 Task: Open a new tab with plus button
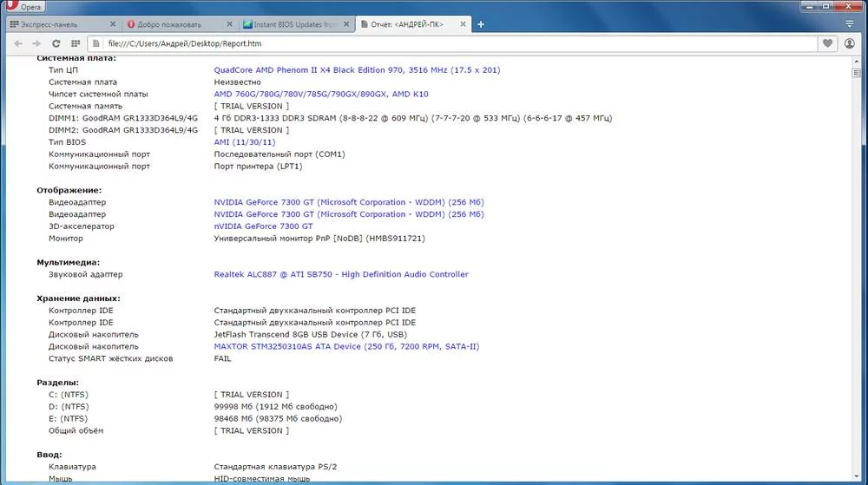[x=481, y=24]
